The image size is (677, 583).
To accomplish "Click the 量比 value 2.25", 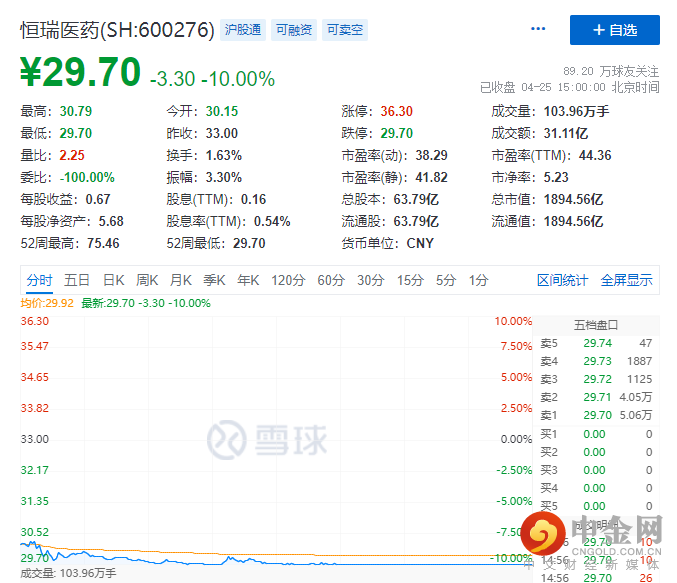I will click(x=72, y=155).
